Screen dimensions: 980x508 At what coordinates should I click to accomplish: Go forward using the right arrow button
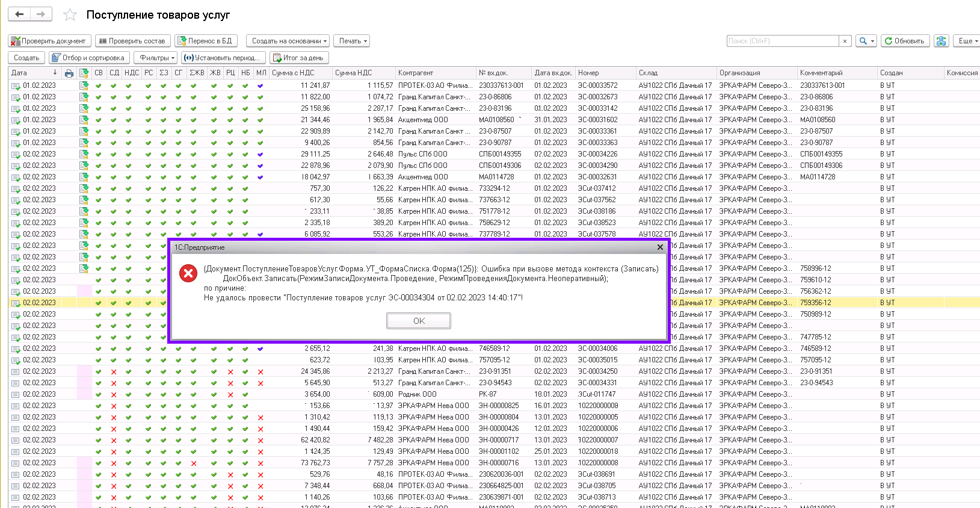[x=41, y=14]
